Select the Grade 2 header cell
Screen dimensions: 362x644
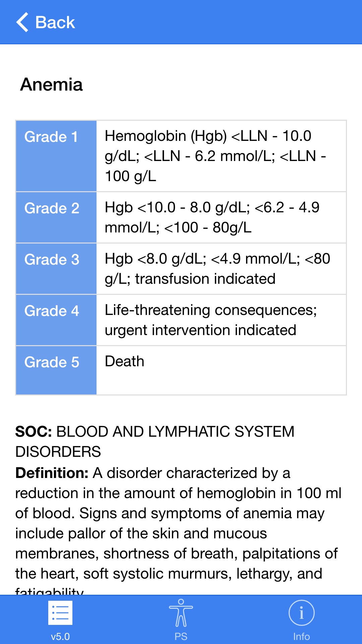56,217
